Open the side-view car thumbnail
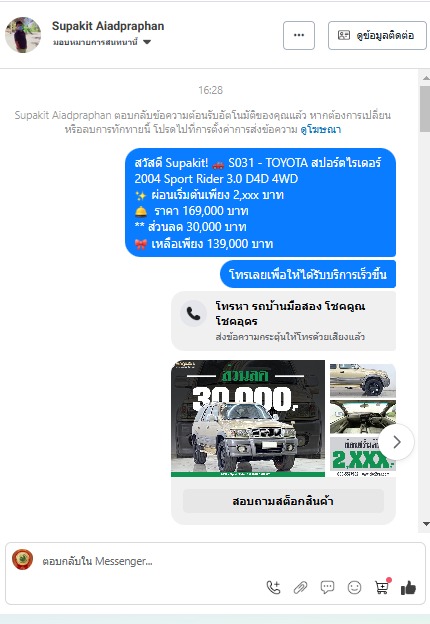430x624 pixels. tap(363, 380)
